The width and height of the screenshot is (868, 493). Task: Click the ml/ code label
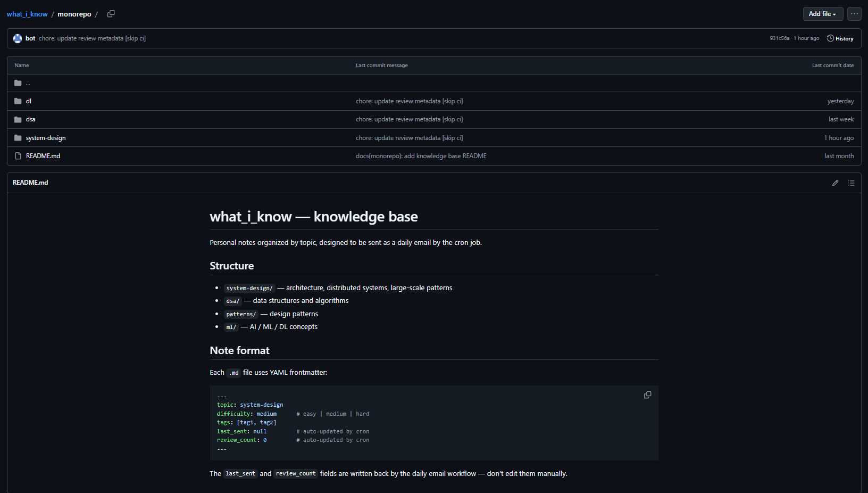(x=231, y=327)
